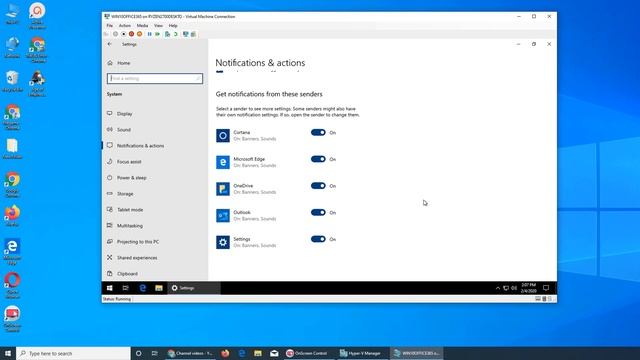Click host Cortana circle icon
Screen dimensions: 640x360
(138, 353)
